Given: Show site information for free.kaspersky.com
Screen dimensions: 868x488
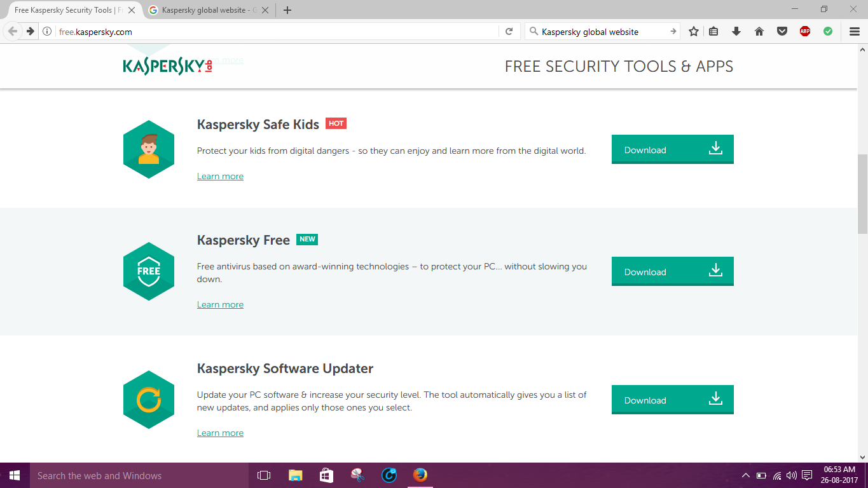Looking at the screenshot, I should [47, 31].
